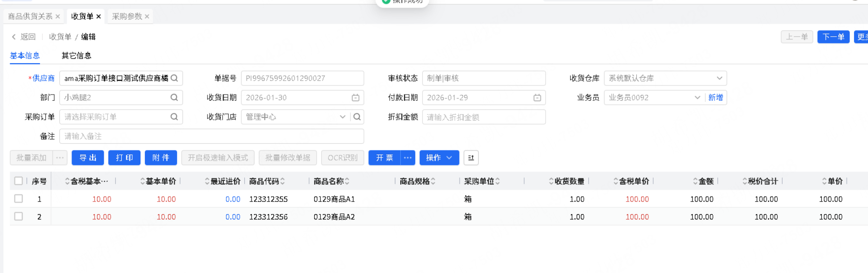Click the 开票 button
868x273 pixels.
tap(385, 158)
